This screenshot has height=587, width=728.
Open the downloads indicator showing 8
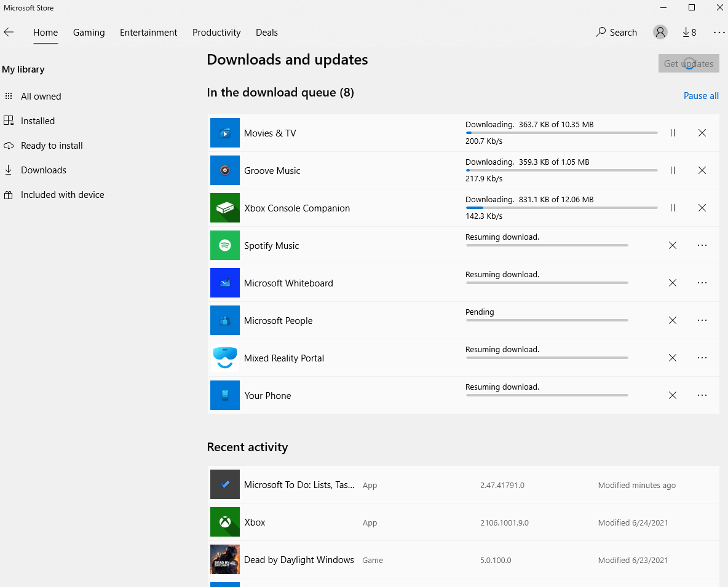pyautogui.click(x=689, y=32)
